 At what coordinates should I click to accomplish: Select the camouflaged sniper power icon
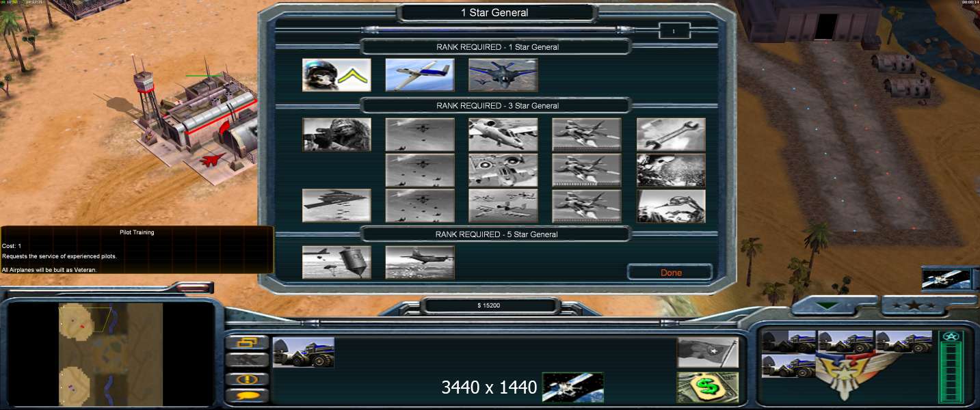coord(336,135)
